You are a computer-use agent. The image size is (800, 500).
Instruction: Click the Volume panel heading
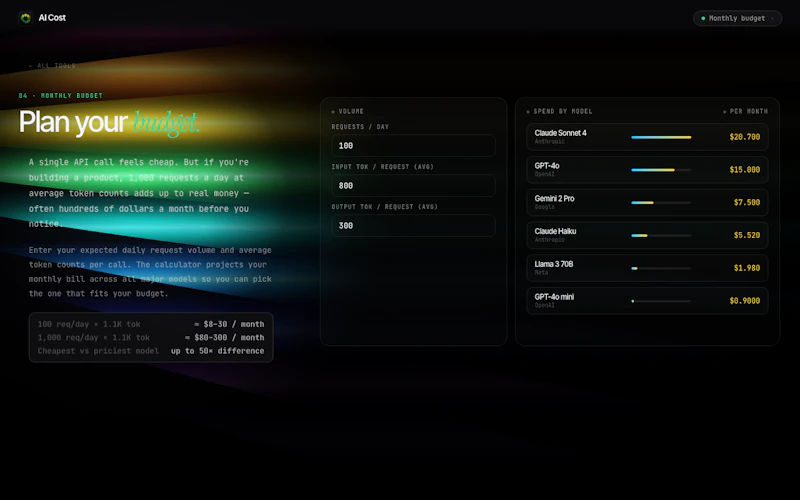(x=351, y=111)
